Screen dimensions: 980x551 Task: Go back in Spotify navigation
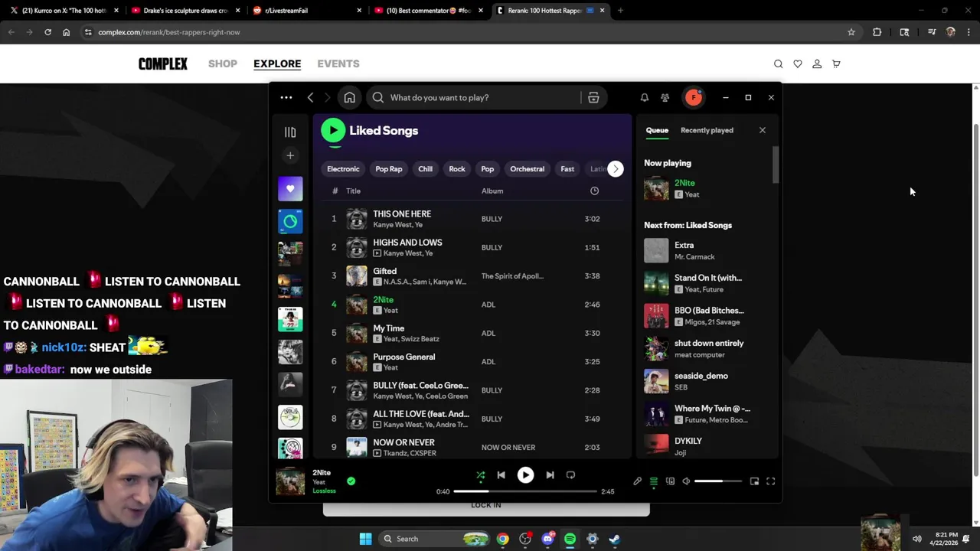(x=310, y=98)
